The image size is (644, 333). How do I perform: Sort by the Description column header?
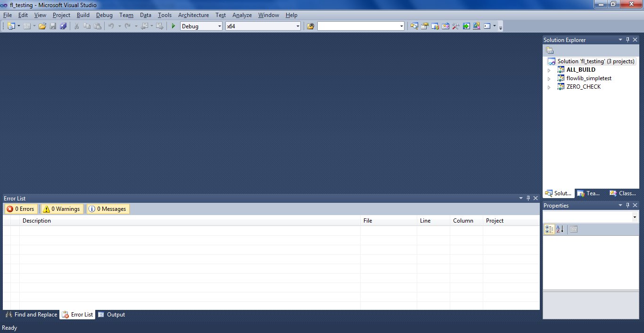[190, 221]
